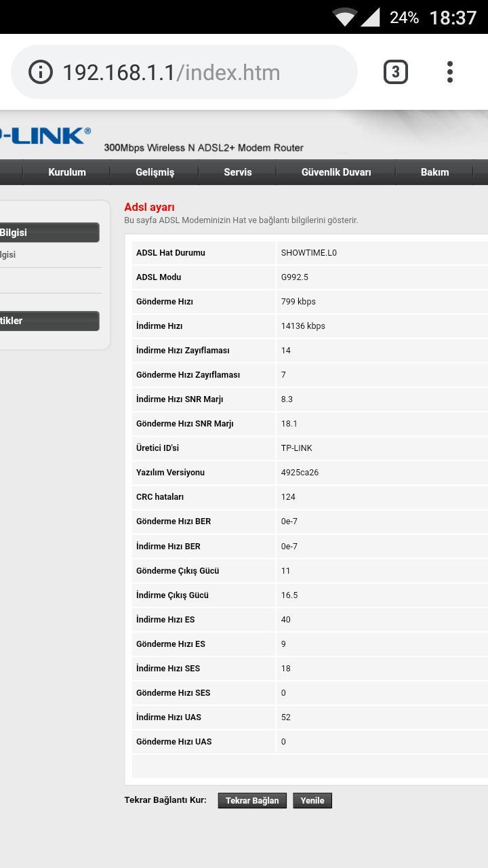The height and width of the screenshot is (868, 488).
Task: Click the İndirme Hızı Zayıflaması label
Action: (x=183, y=351)
